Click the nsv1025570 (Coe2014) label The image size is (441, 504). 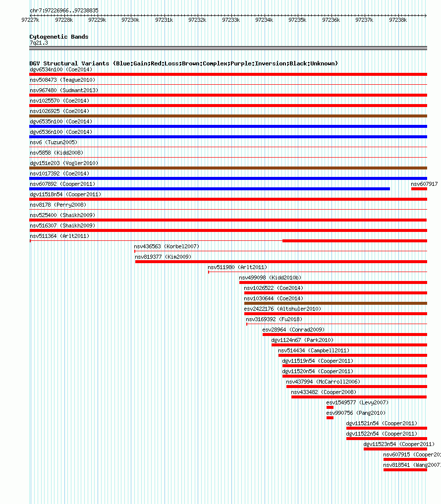click(59, 101)
